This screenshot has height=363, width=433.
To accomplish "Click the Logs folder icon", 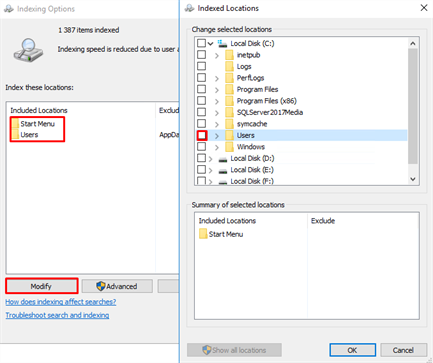I will click(229, 66).
